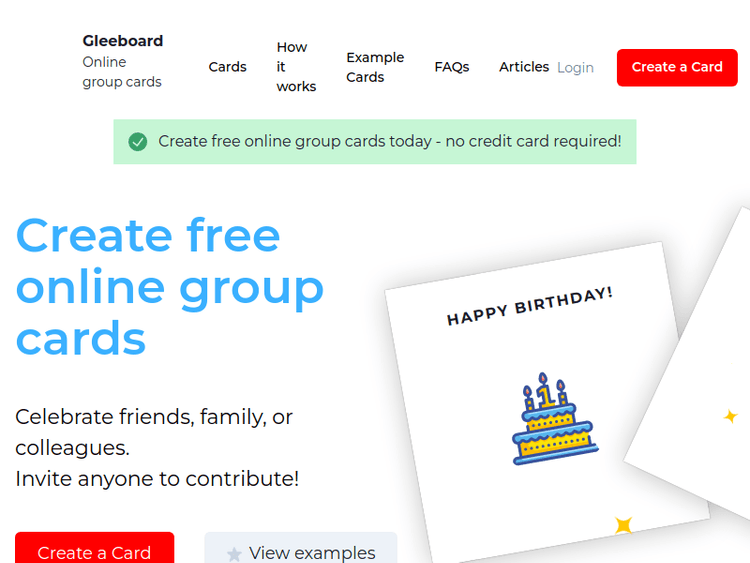Click the free group cards banner text
This screenshot has height=563, width=750.
pyautogui.click(x=389, y=142)
